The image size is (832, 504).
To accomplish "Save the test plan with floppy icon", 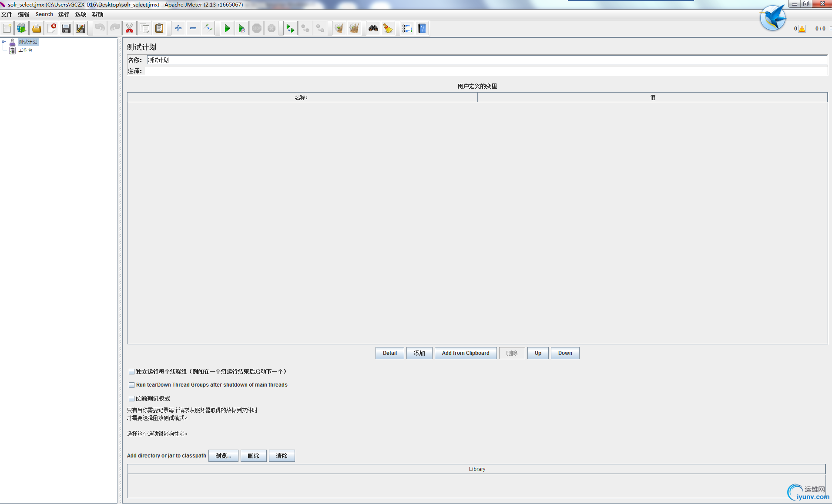I will pos(66,29).
